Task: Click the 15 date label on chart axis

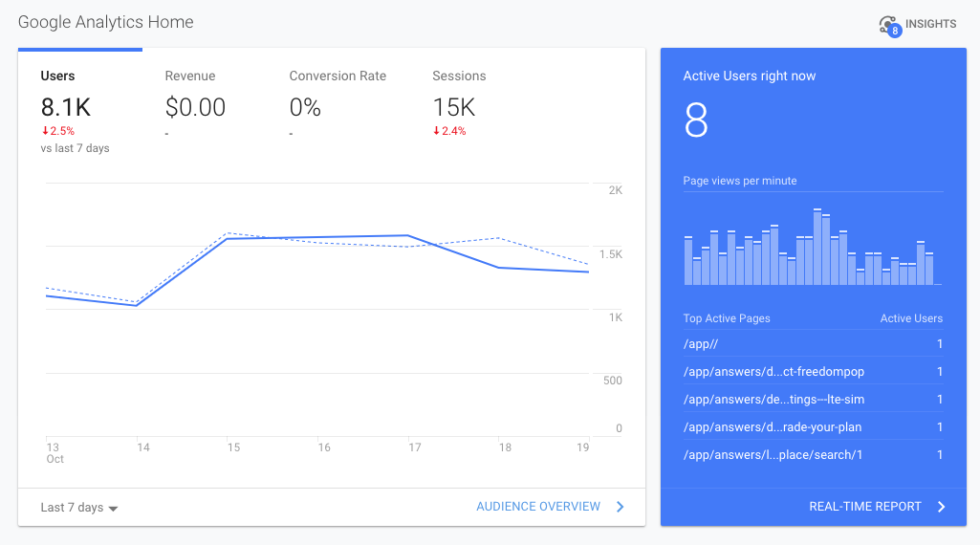Action: (x=233, y=447)
